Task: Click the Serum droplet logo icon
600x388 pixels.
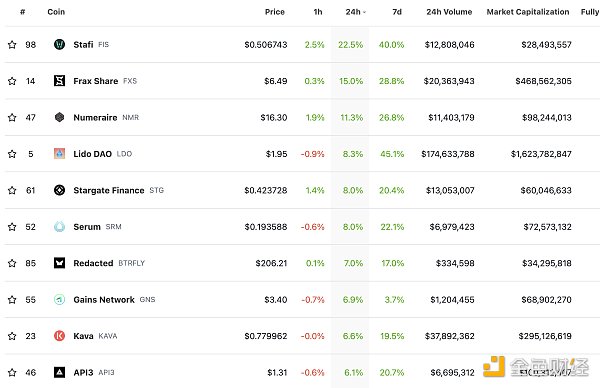Action: pos(59,227)
